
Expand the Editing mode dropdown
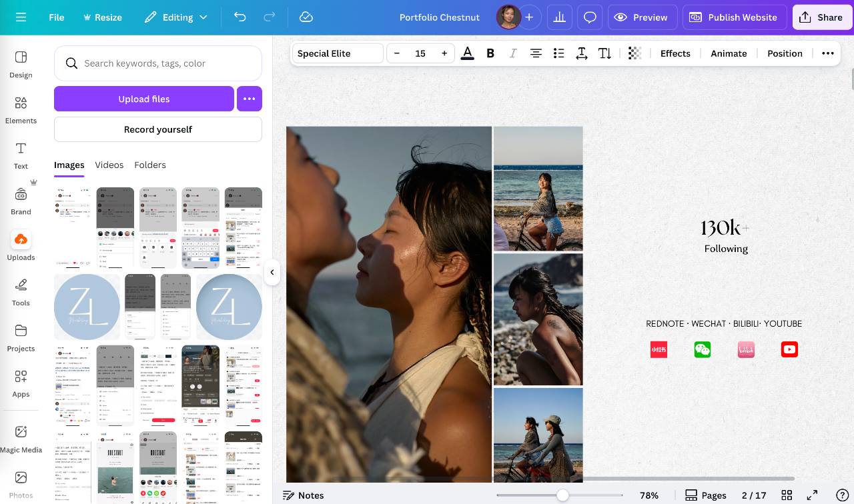177,17
